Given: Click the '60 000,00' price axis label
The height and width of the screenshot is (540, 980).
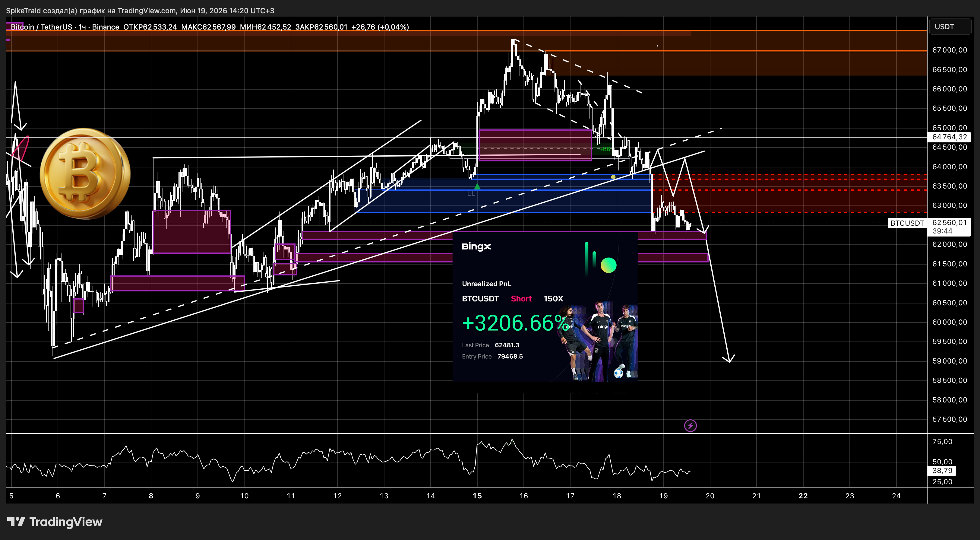Looking at the screenshot, I should (x=950, y=322).
